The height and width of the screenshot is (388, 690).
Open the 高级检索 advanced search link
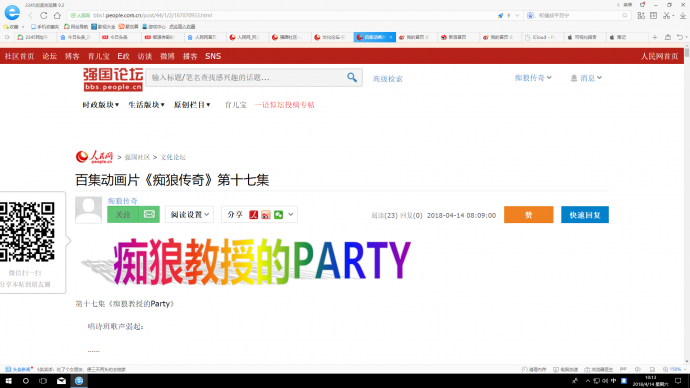pos(387,79)
